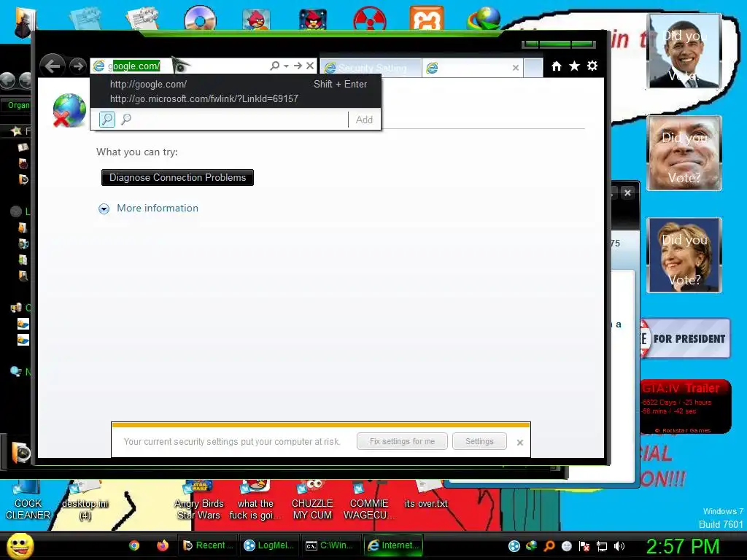Viewport: 747px width, 560px height.
Task: Click the GTA:IV Trailer countdown gadget
Action: [x=685, y=406]
